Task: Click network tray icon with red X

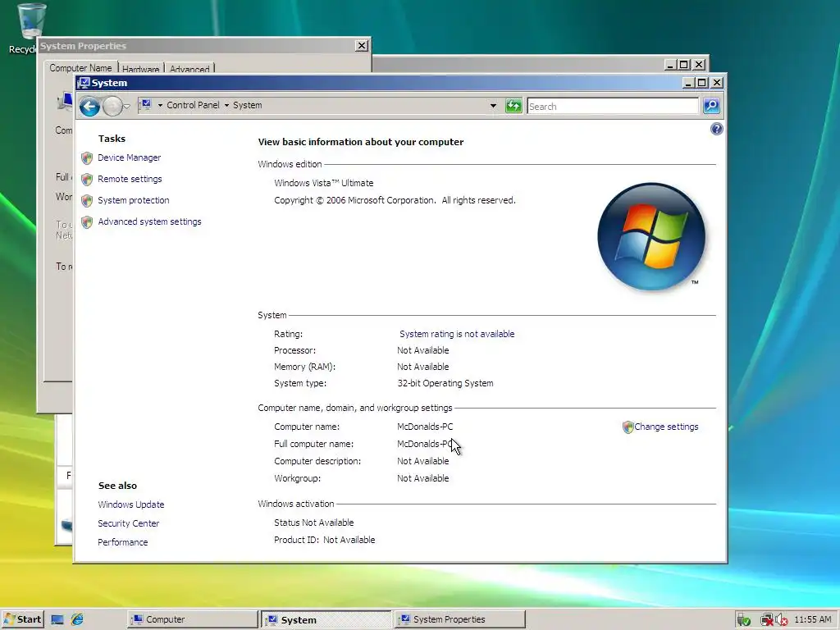Action: tap(767, 620)
